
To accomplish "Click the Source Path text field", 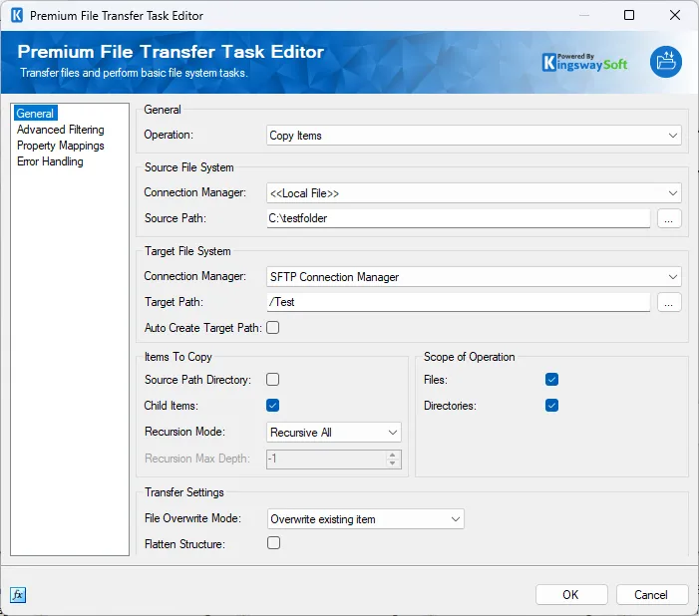I will click(x=459, y=218).
